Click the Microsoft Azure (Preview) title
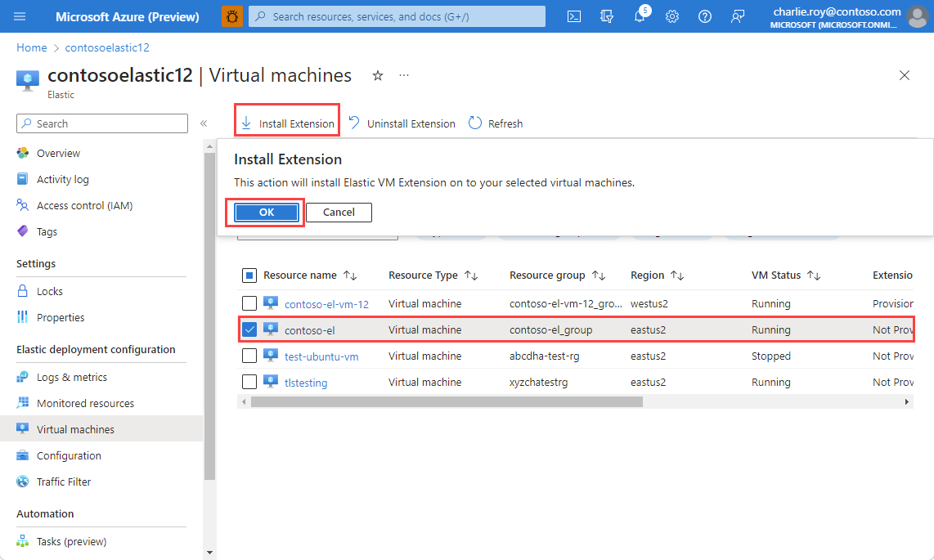The image size is (934, 560). [128, 16]
